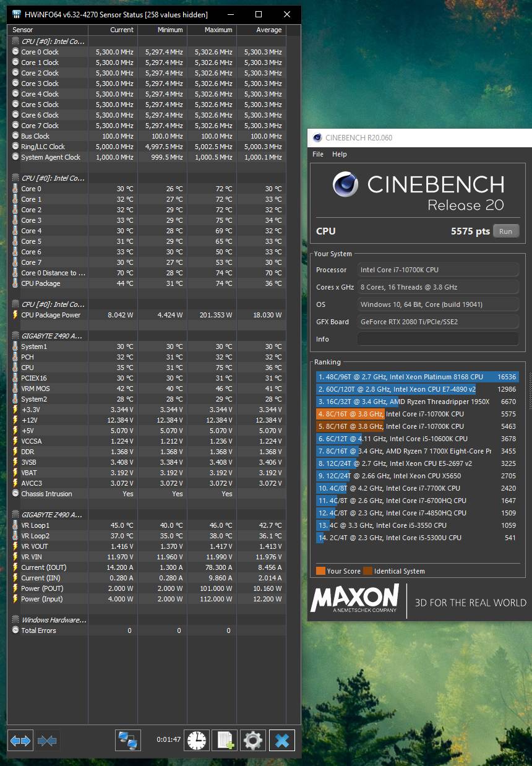Open remote monitoring via the dual-monitors icon
The height and width of the screenshot is (766, 532).
click(x=128, y=740)
